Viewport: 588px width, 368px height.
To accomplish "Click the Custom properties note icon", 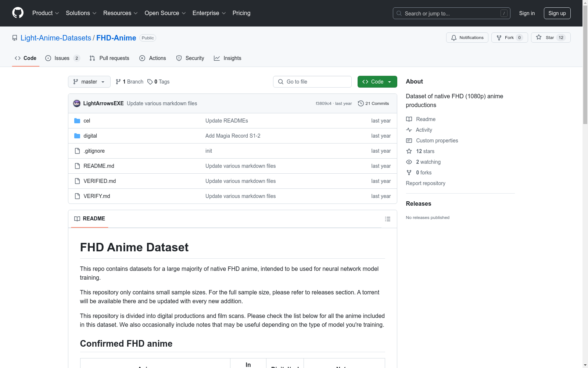I will [x=409, y=141].
